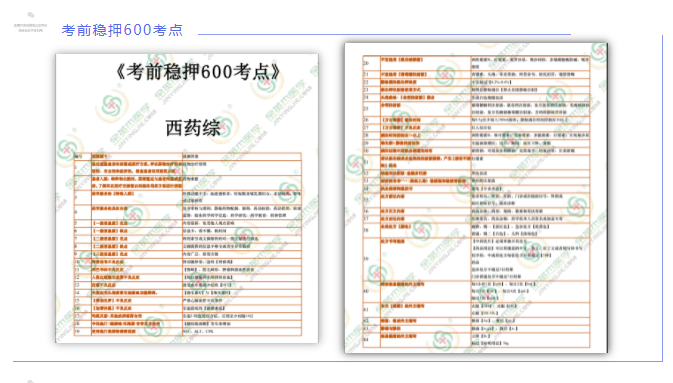Click the swirl watermark at the rows 20–44 page corner
This screenshot has width=673, height=383.
click(x=598, y=52)
